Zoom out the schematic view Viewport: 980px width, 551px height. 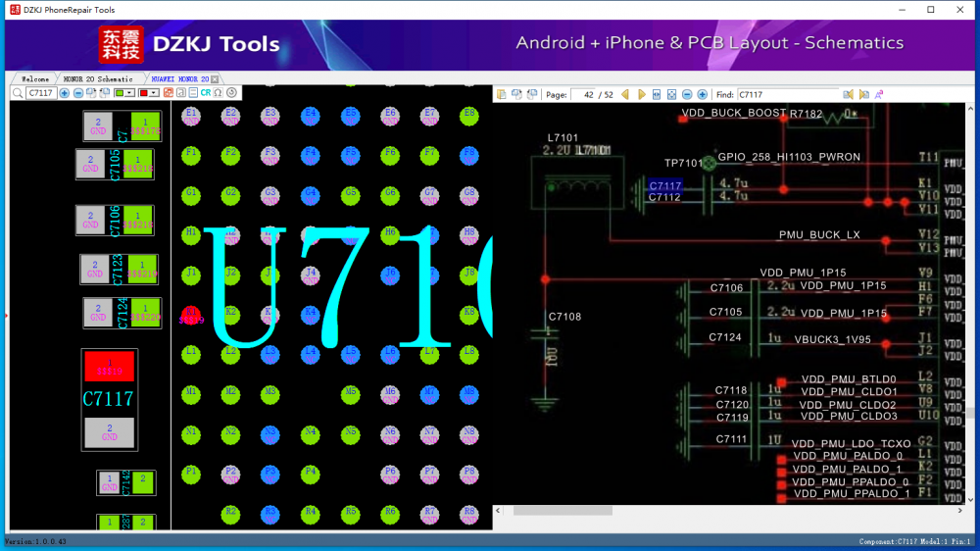687,94
